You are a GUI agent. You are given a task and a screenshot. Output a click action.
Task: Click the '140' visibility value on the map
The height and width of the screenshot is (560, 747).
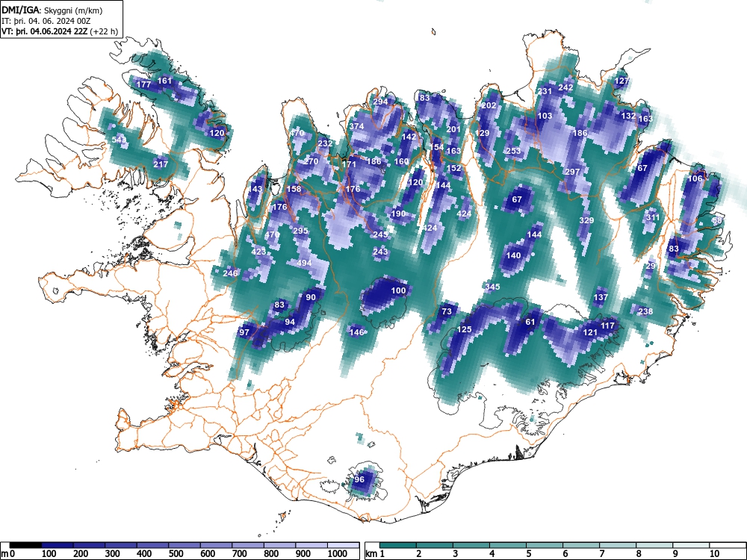513,255
